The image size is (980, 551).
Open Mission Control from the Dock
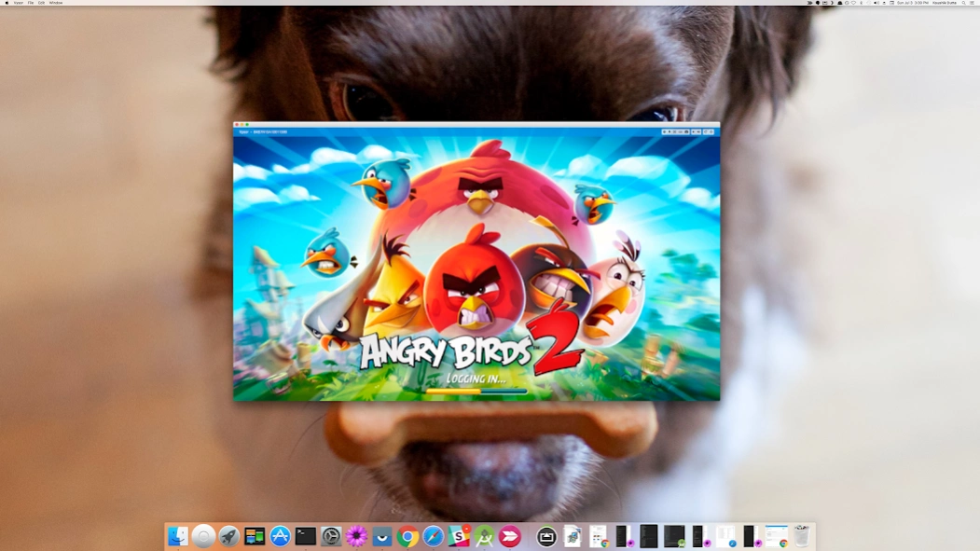tap(255, 536)
